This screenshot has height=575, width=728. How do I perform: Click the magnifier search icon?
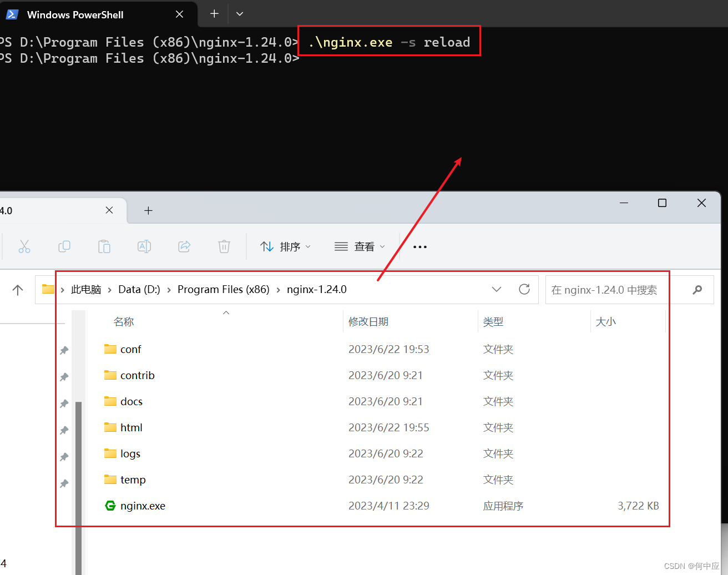pos(697,290)
